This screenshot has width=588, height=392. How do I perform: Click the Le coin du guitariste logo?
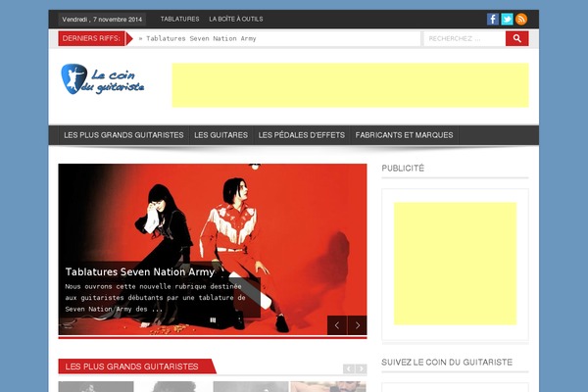pyautogui.click(x=102, y=79)
